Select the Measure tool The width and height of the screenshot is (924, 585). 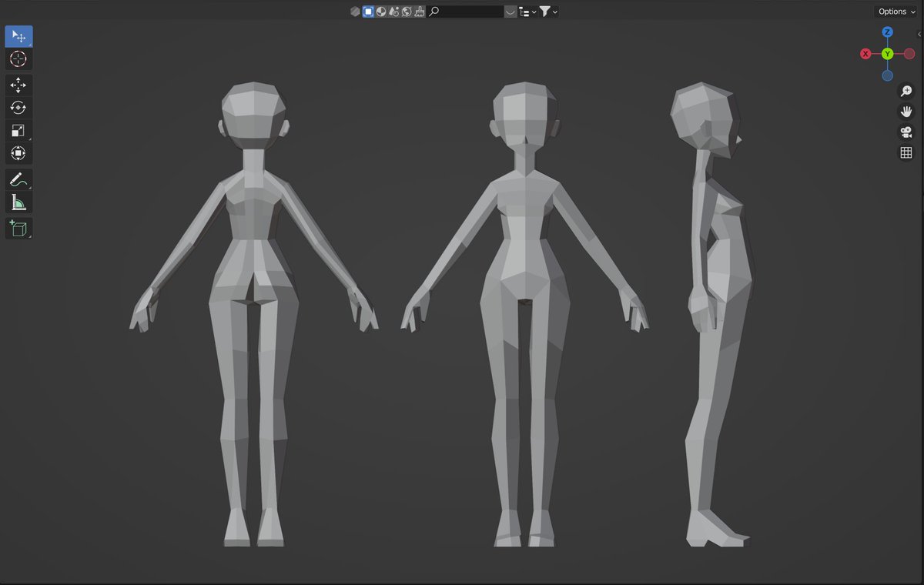[18, 202]
